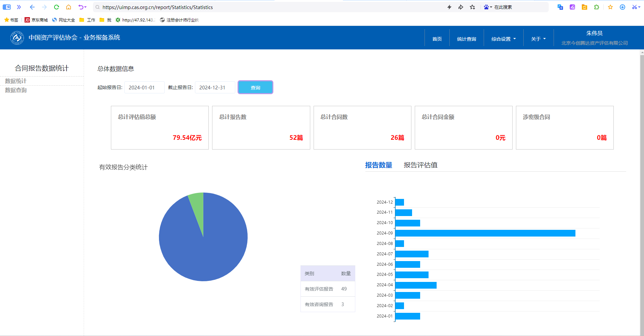This screenshot has height=336, width=644.
Task: Click the 截止报告日 date field
Action: click(215, 87)
